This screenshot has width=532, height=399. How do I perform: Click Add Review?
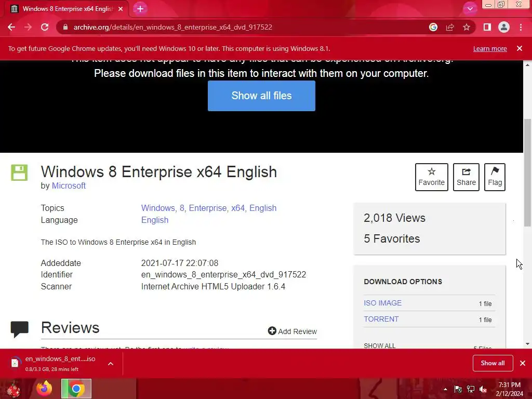click(292, 331)
